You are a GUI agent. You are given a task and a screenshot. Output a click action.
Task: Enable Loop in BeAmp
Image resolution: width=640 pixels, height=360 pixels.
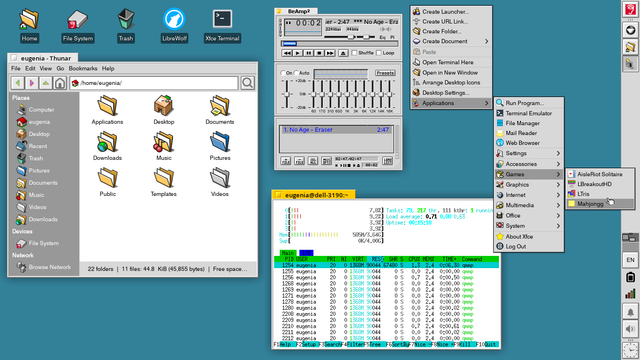(x=385, y=53)
